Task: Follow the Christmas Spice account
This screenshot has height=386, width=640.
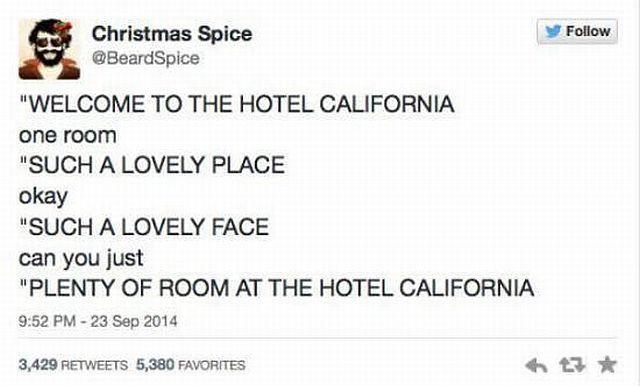Action: [577, 31]
